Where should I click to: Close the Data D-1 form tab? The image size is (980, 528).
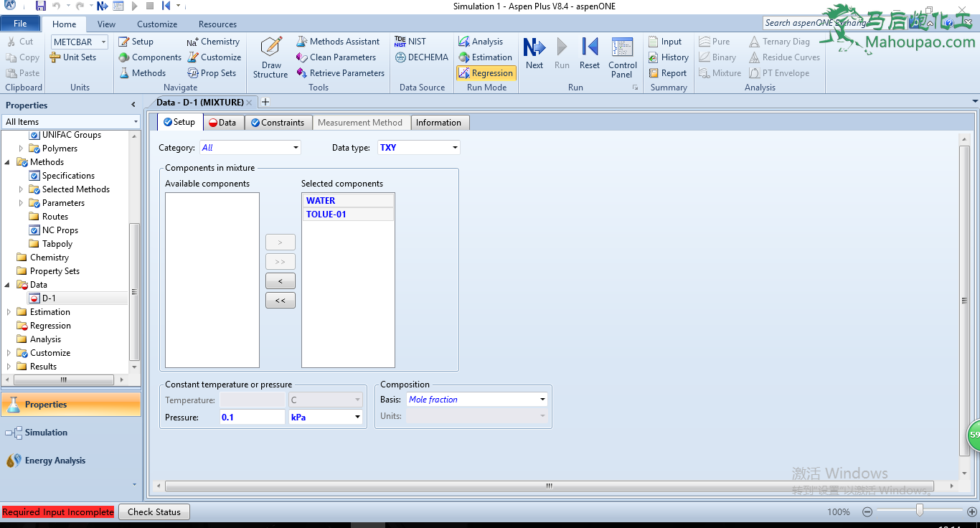click(250, 102)
